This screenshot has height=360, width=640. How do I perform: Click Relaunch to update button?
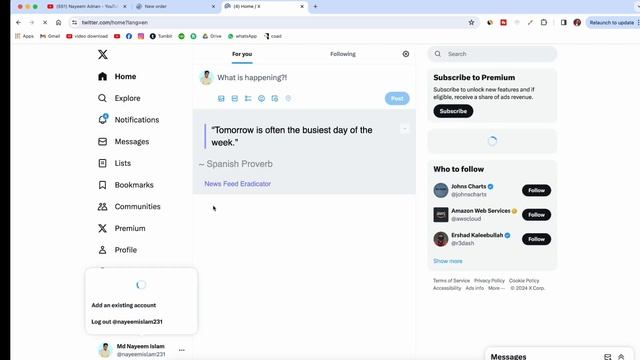pyautogui.click(x=611, y=22)
